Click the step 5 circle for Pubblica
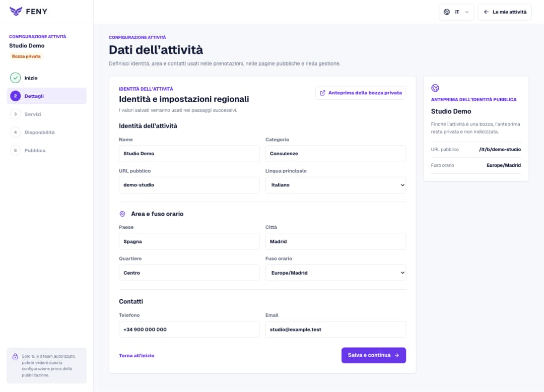Viewport: 544px width, 392px height. 15,150
